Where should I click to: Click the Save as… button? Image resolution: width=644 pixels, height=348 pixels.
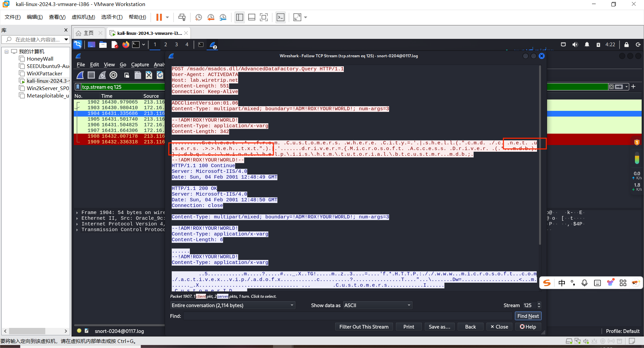click(x=439, y=327)
